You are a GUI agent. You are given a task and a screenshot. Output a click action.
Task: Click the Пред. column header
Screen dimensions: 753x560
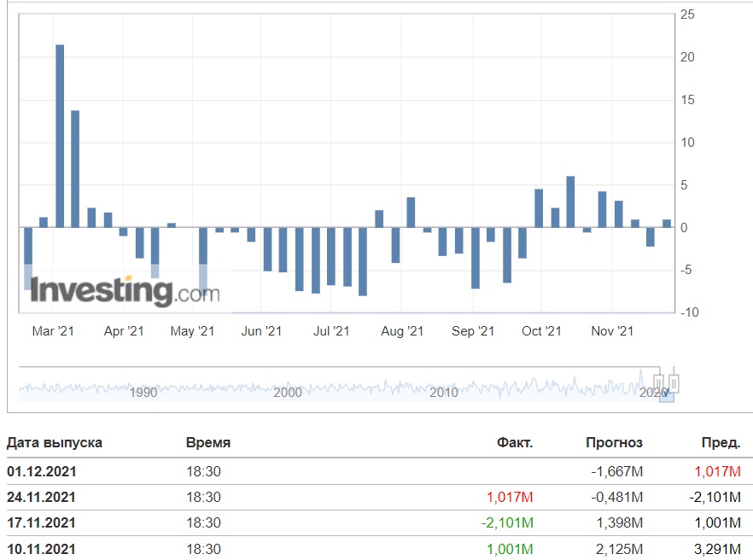pos(721,442)
